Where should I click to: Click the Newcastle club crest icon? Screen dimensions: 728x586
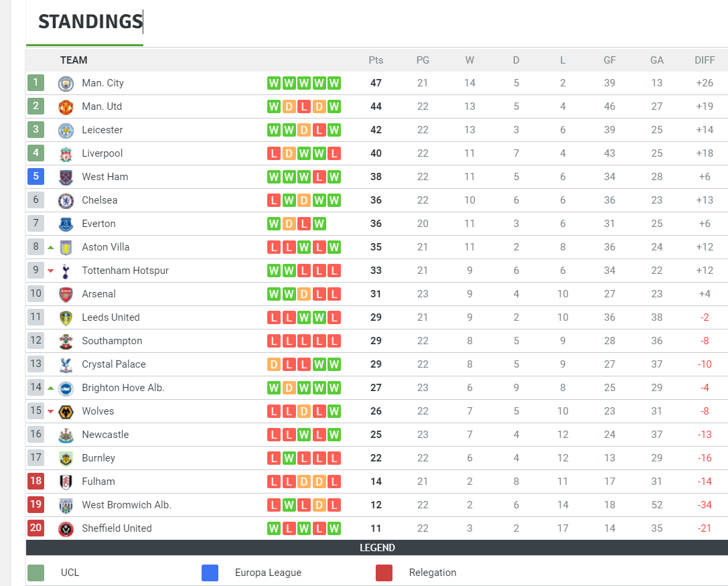(66, 435)
